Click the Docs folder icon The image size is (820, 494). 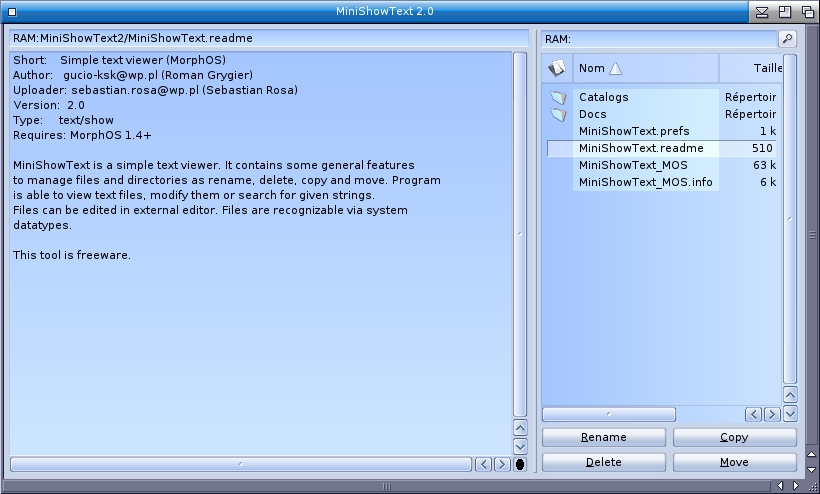[558, 114]
